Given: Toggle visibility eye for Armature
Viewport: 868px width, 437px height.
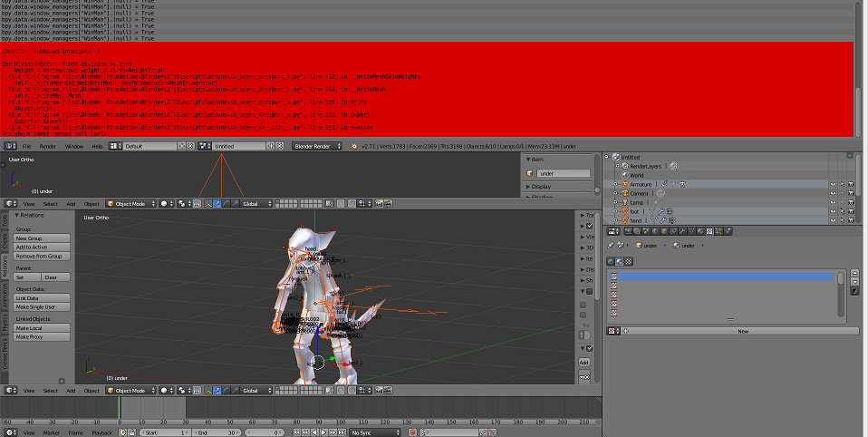Looking at the screenshot, I should [x=832, y=184].
